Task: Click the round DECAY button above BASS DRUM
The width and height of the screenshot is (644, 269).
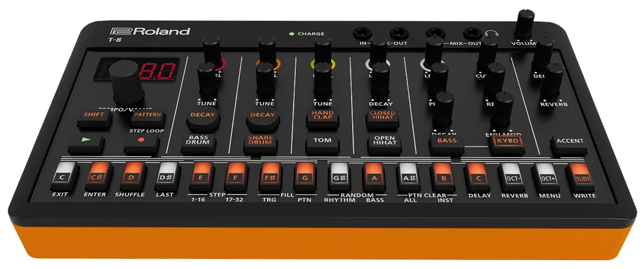Action: (x=203, y=119)
